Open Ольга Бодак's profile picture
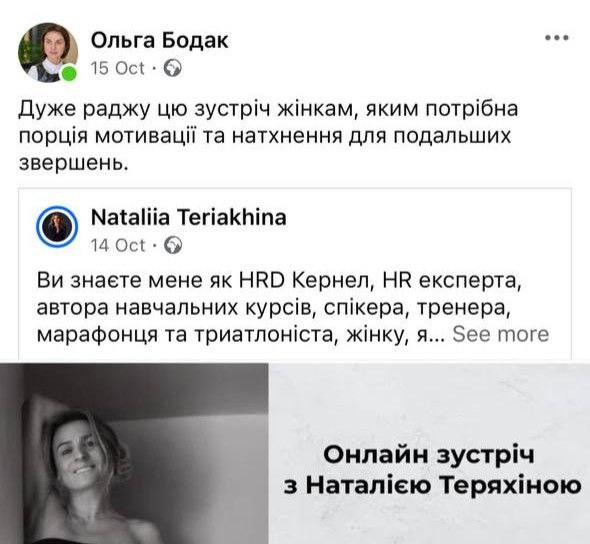The height and width of the screenshot is (544, 590). click(x=48, y=53)
